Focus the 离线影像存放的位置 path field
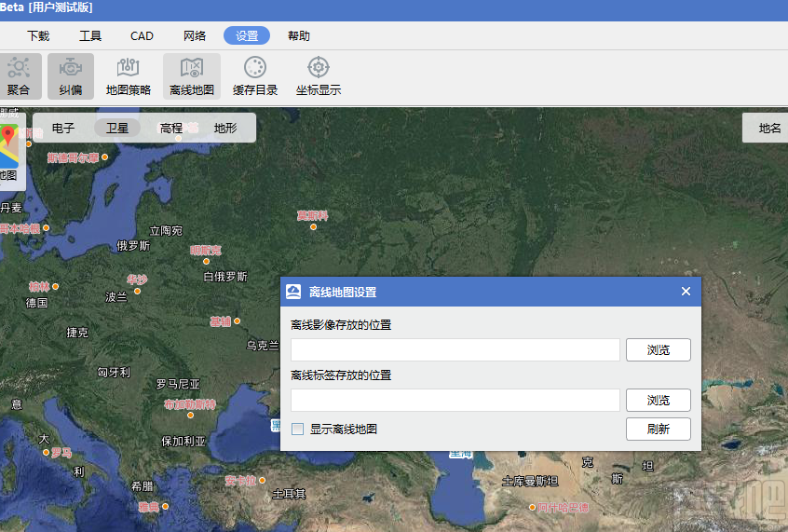 pos(455,349)
